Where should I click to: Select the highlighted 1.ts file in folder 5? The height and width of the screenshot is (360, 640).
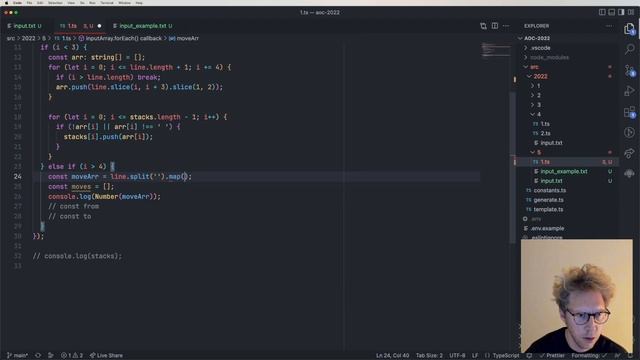pos(567,162)
